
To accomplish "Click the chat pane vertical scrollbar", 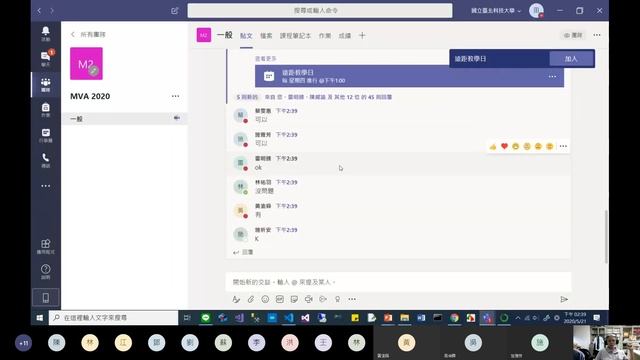I will pyautogui.click(x=606, y=237).
